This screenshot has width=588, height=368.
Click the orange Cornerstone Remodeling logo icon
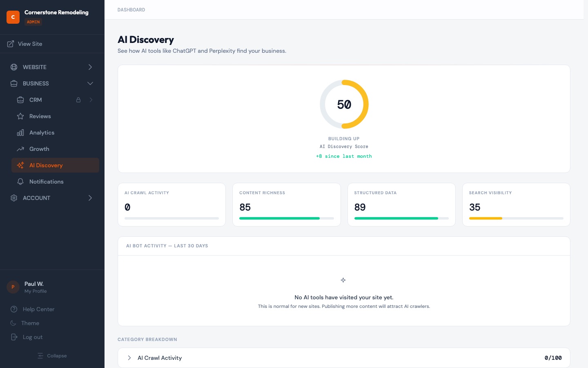click(13, 17)
